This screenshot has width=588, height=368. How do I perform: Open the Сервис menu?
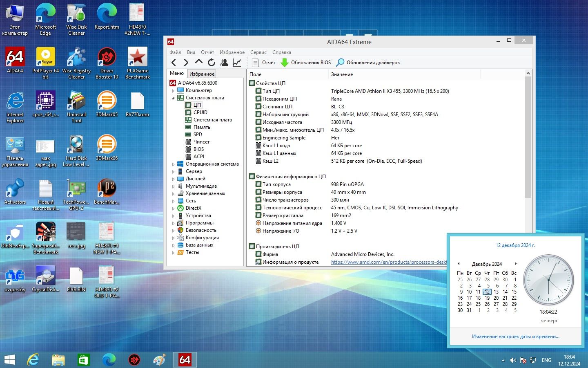tap(258, 52)
